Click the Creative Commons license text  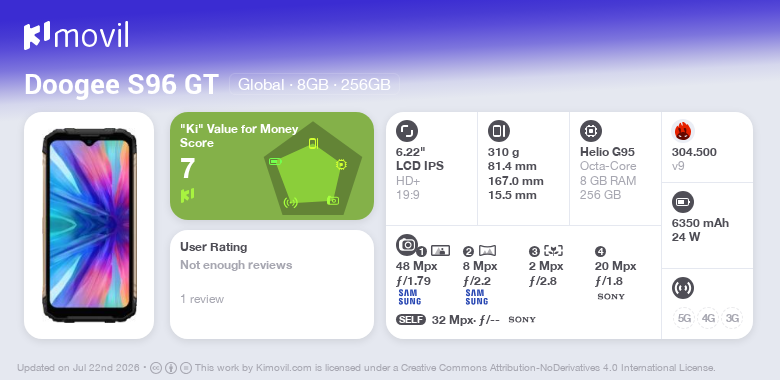pos(455,368)
